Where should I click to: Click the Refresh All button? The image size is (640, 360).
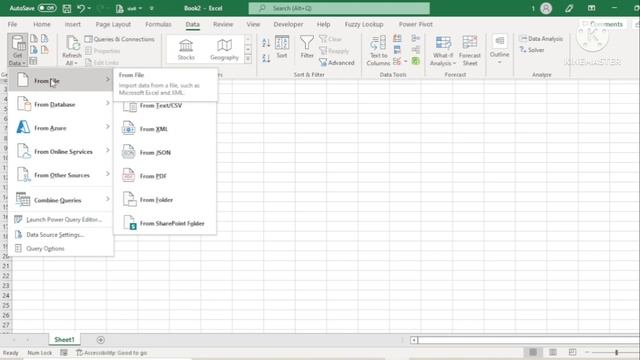click(71, 50)
